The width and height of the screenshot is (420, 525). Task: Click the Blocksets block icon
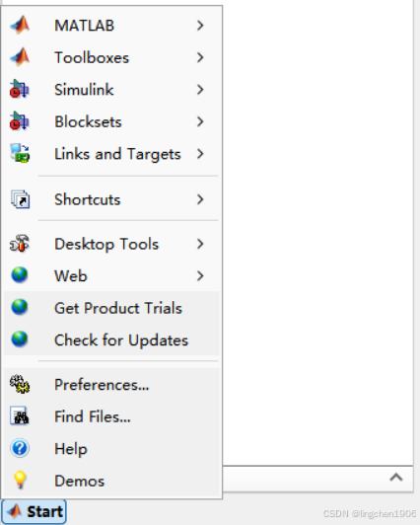coord(20,121)
